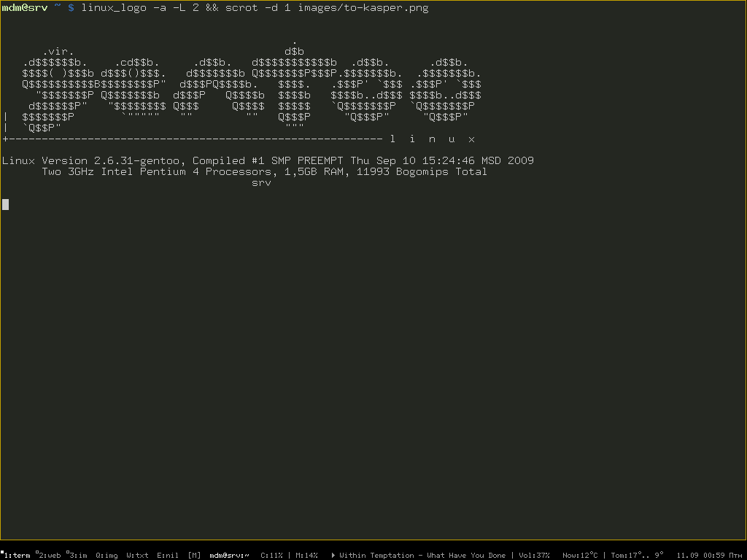Select the Q:img workspace tag
Image resolution: width=747 pixels, height=560 pixels.
[x=107, y=555]
